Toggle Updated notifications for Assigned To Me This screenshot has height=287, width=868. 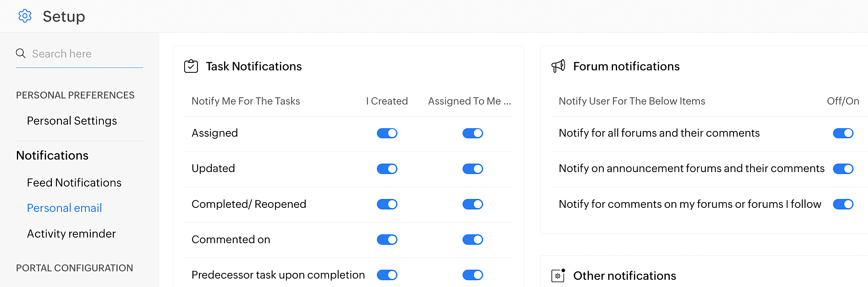472,168
